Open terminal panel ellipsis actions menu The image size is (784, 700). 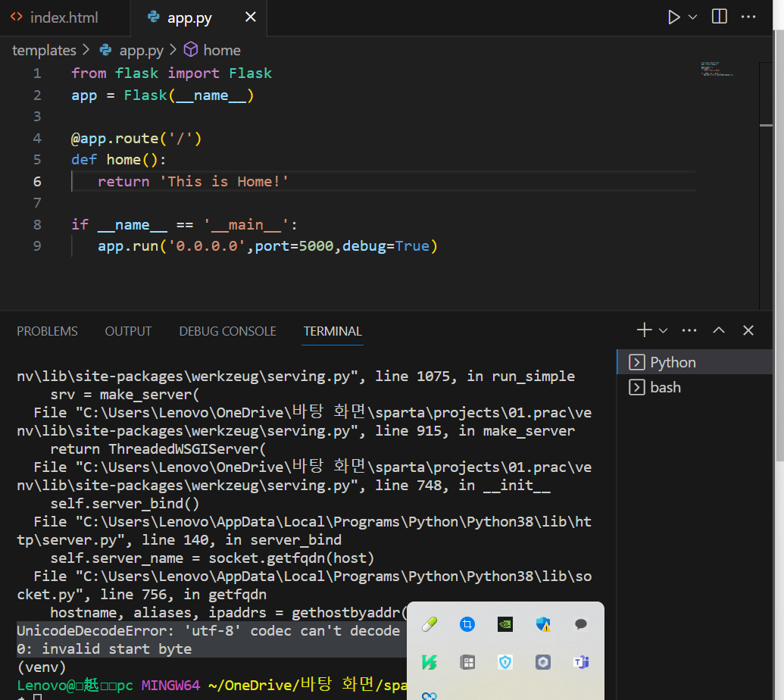pos(689,330)
